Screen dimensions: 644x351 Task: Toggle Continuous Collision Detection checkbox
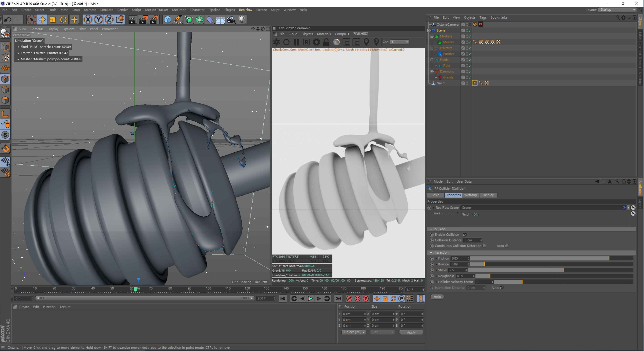484,246
